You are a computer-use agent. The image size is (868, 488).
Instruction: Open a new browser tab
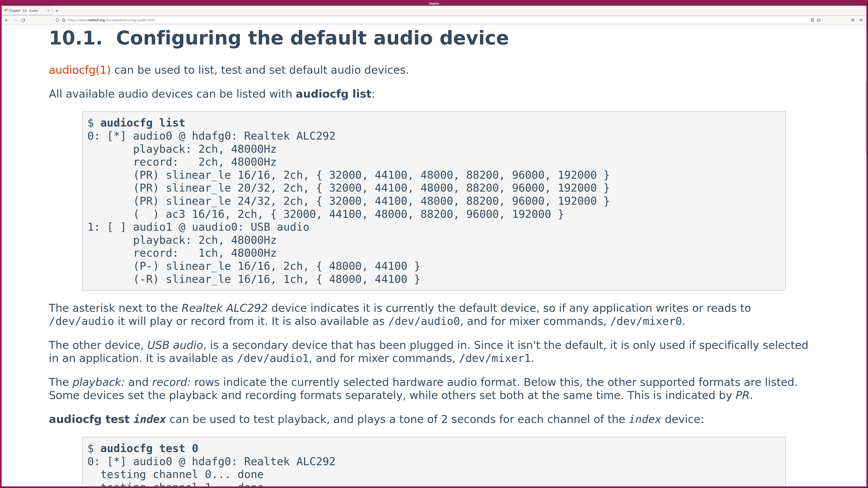click(57, 11)
